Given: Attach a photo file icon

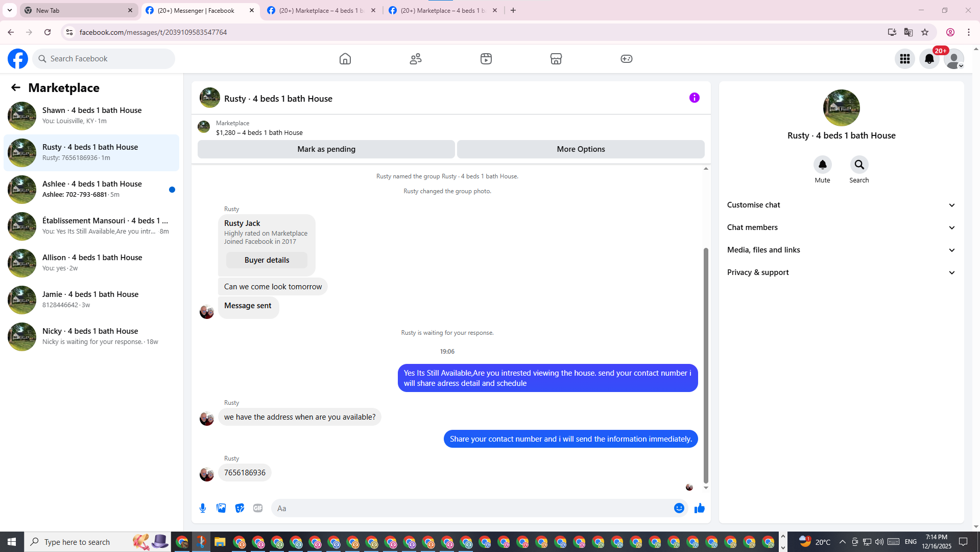Looking at the screenshot, I should (221, 508).
